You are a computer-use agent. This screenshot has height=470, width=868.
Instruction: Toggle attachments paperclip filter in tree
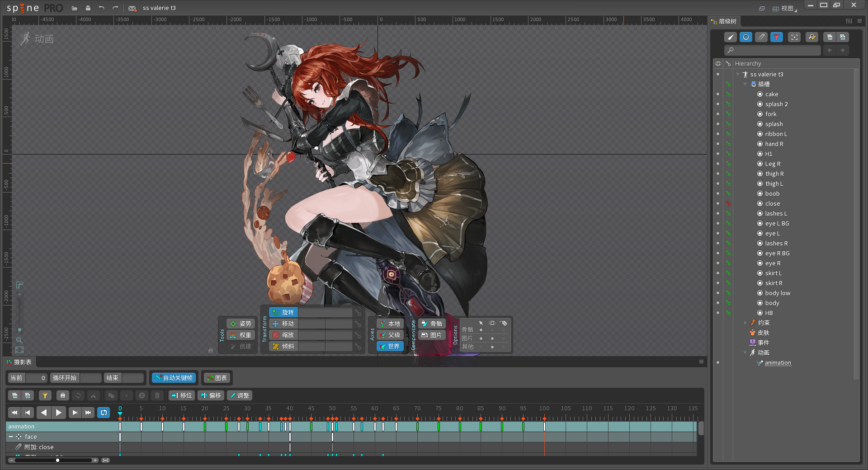point(761,37)
